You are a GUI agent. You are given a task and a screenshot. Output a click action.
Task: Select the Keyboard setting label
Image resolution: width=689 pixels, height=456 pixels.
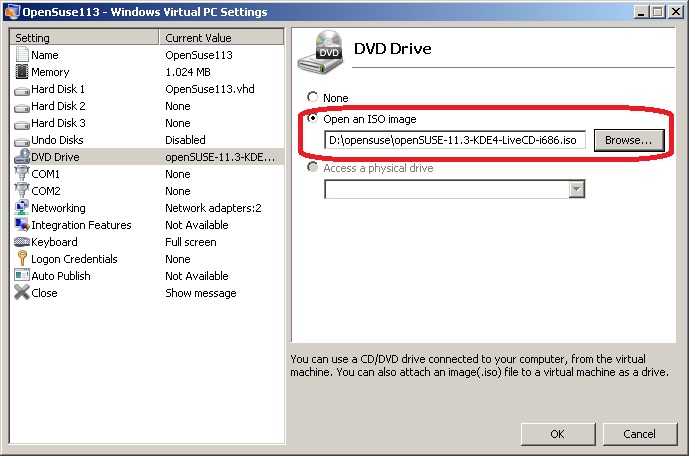(x=54, y=242)
